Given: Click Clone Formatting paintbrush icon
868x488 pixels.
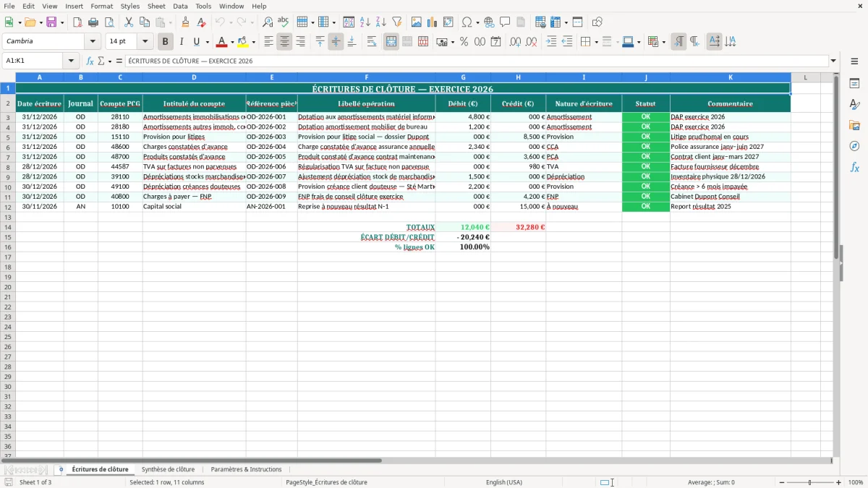Looking at the screenshot, I should click(x=186, y=22).
